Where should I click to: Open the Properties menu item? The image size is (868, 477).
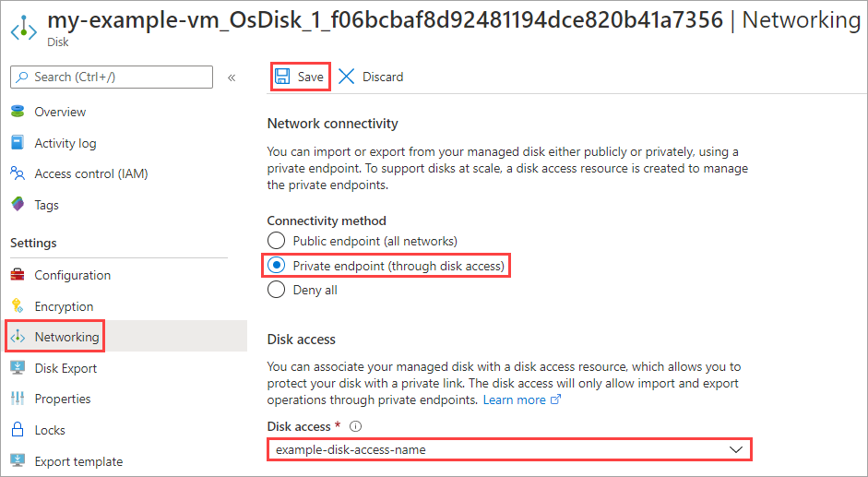pyautogui.click(x=63, y=399)
